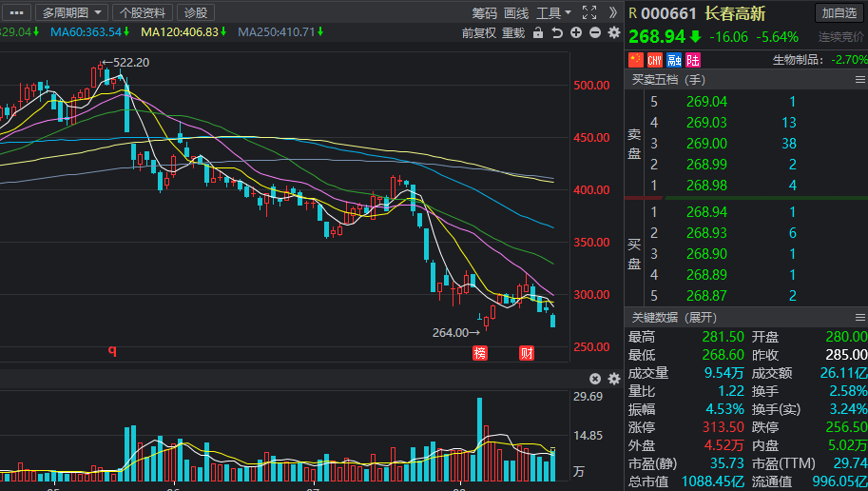Expand 关键数据 (展开) section
Image resolution: width=868 pixels, height=491 pixels.
point(674,318)
